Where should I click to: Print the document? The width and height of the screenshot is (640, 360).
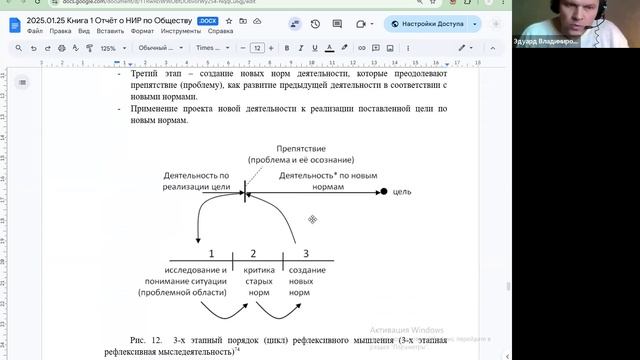point(62,48)
